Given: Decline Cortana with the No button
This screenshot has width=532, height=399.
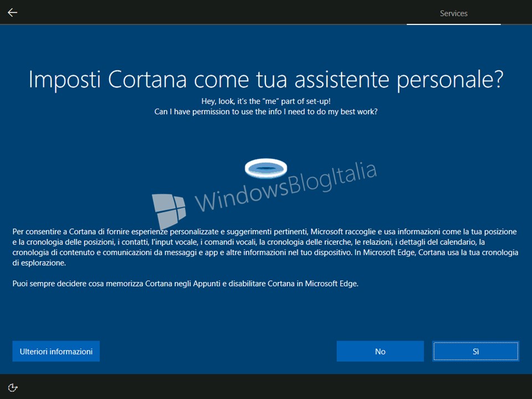Looking at the screenshot, I should [x=380, y=351].
